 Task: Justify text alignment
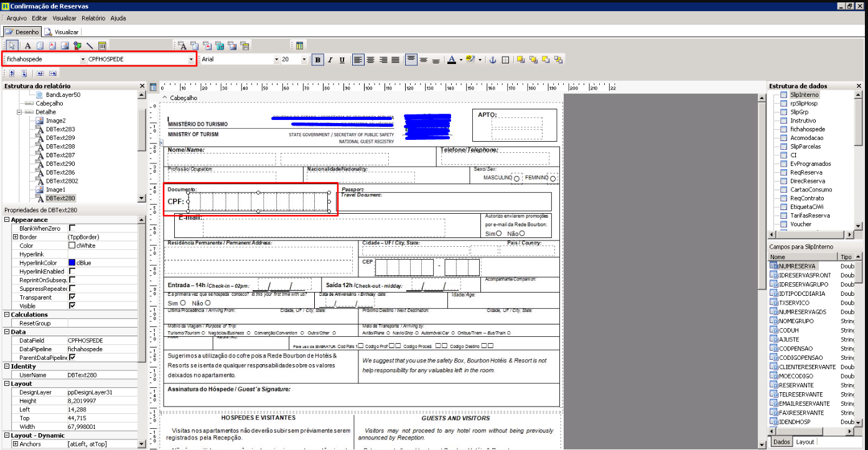(395, 60)
